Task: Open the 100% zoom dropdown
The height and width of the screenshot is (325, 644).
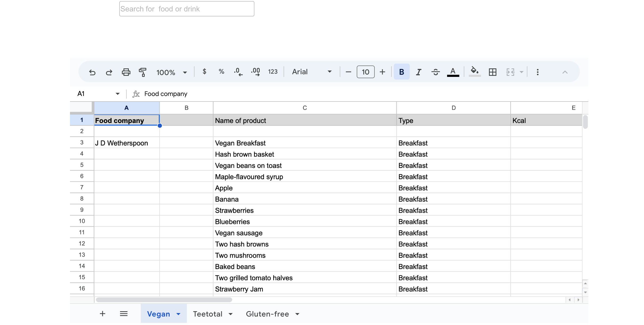Action: click(x=172, y=72)
